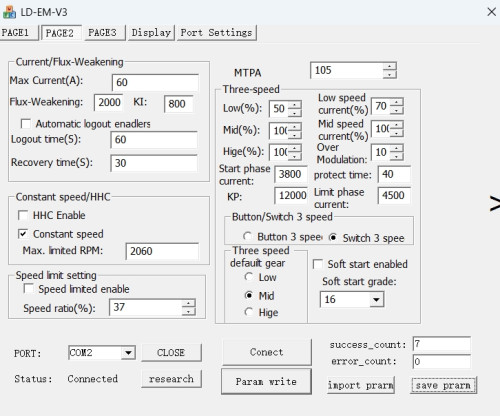Click the import pram button
Image resolution: width=500 pixels, height=416 pixels.
(x=361, y=385)
